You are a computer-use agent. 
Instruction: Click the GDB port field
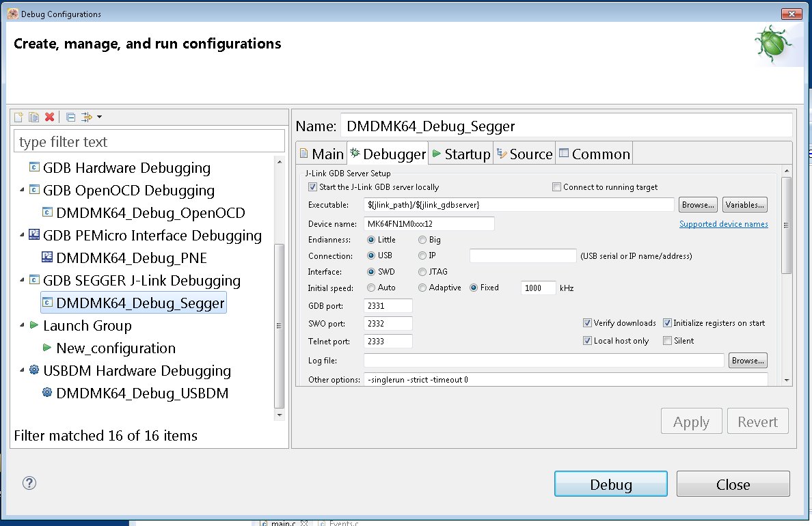click(x=388, y=306)
